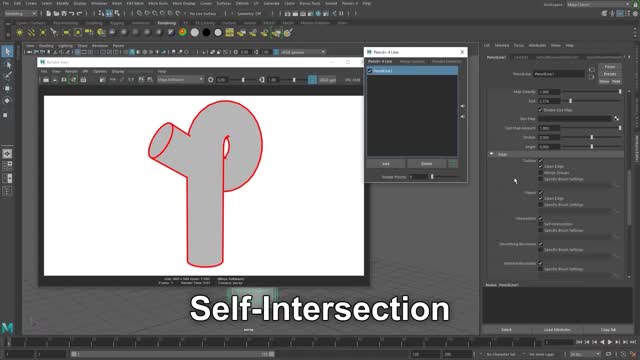Toggle Specific Brush Settings under Outline
This screenshot has width=640, height=360.
(540, 179)
